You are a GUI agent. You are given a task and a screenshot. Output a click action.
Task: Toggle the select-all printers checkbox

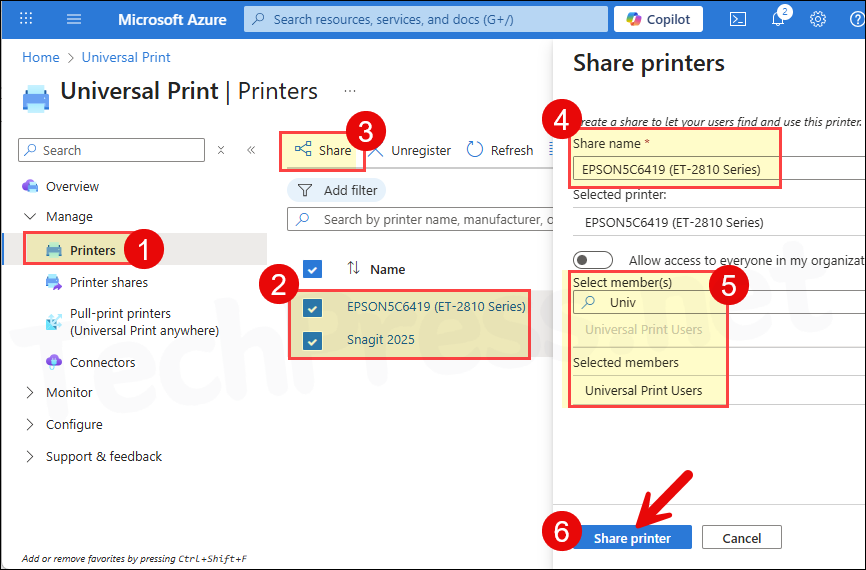tap(313, 270)
